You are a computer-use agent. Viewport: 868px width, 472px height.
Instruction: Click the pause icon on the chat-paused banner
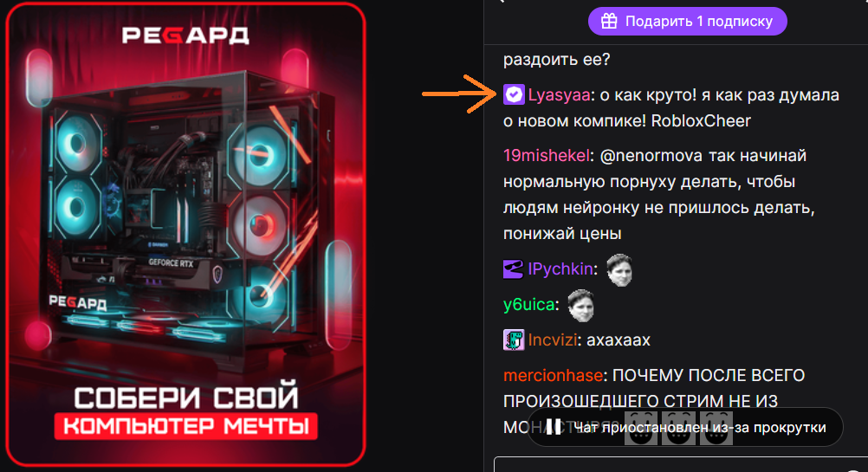(x=554, y=427)
